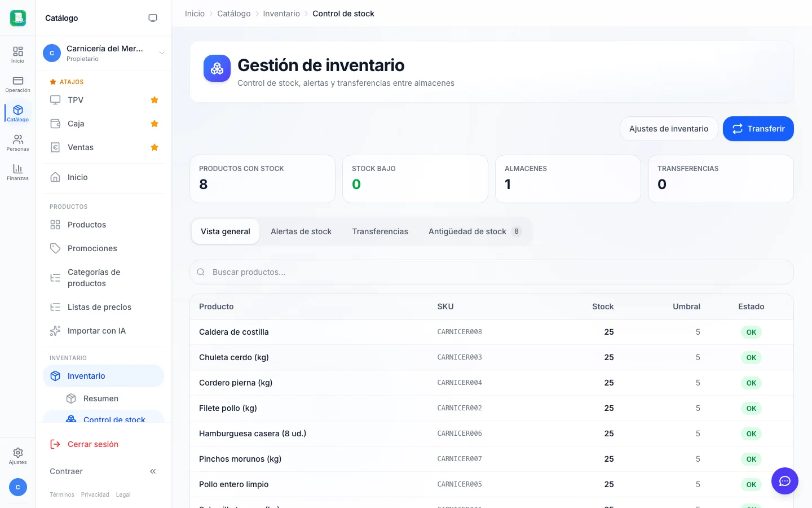Image resolution: width=812 pixels, height=508 pixels.
Task: Select the Vista general tab
Action: point(226,231)
